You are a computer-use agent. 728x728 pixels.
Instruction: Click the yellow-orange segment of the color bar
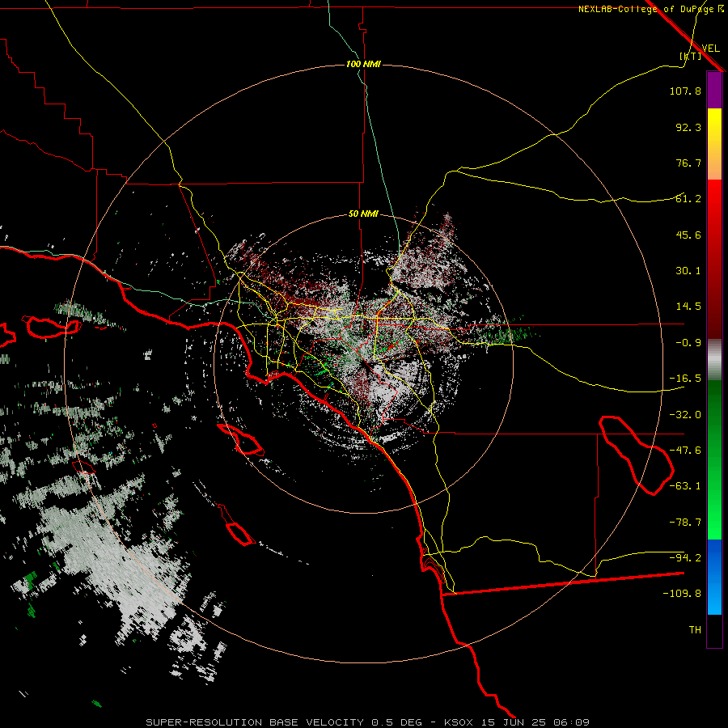coord(714,144)
